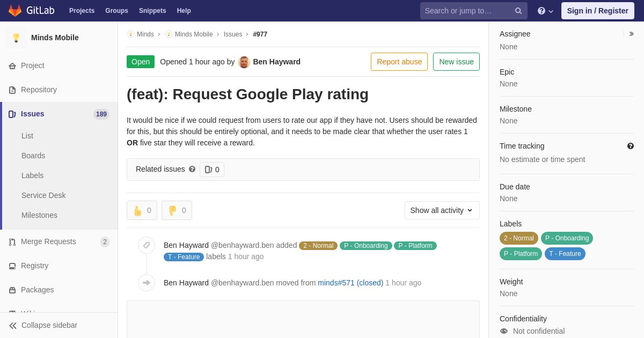Click the related issues count badge
Screen dimensions: 644x338
point(212,170)
